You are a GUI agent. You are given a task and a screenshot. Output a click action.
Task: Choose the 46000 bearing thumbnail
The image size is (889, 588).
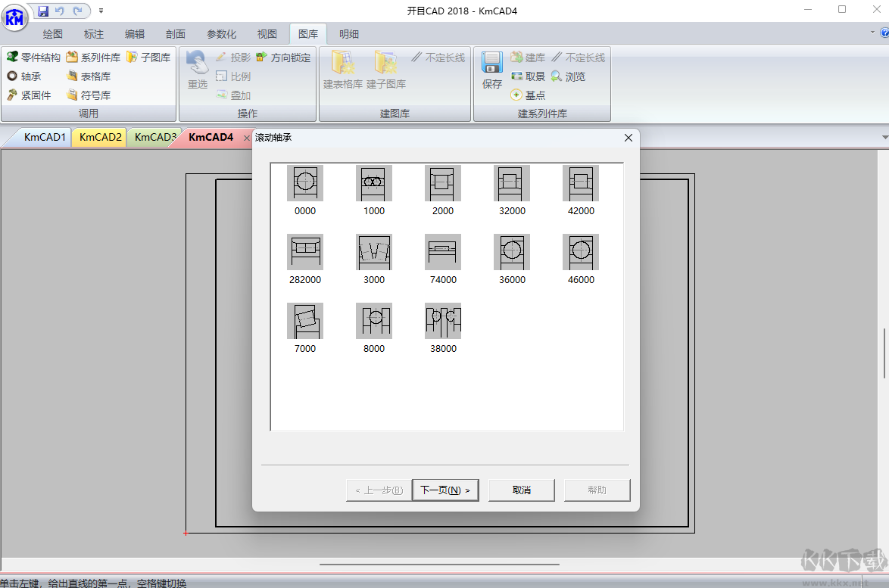coord(581,252)
